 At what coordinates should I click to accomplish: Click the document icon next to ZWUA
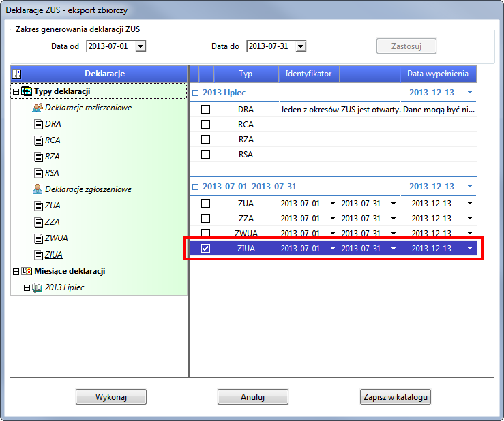tap(38, 238)
